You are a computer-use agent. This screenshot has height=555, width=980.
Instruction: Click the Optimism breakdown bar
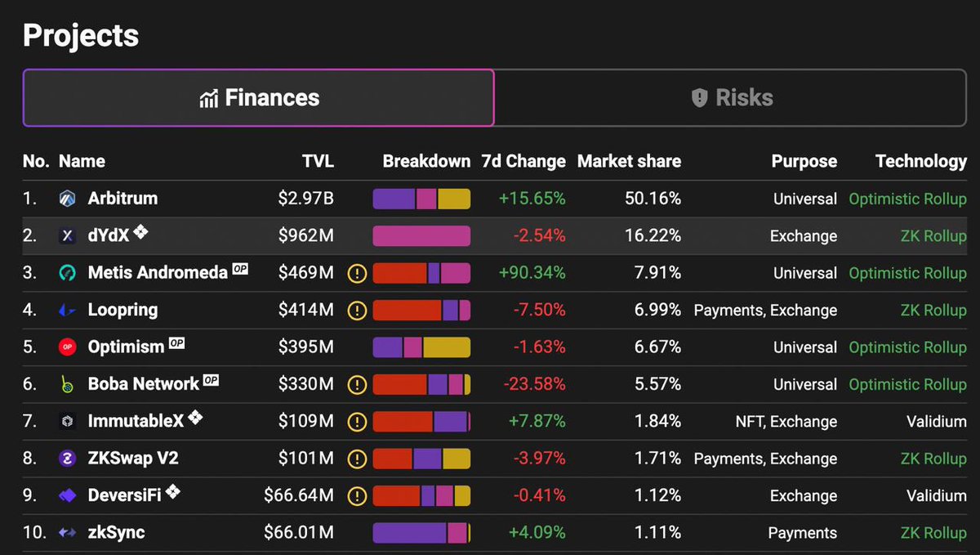coord(421,347)
